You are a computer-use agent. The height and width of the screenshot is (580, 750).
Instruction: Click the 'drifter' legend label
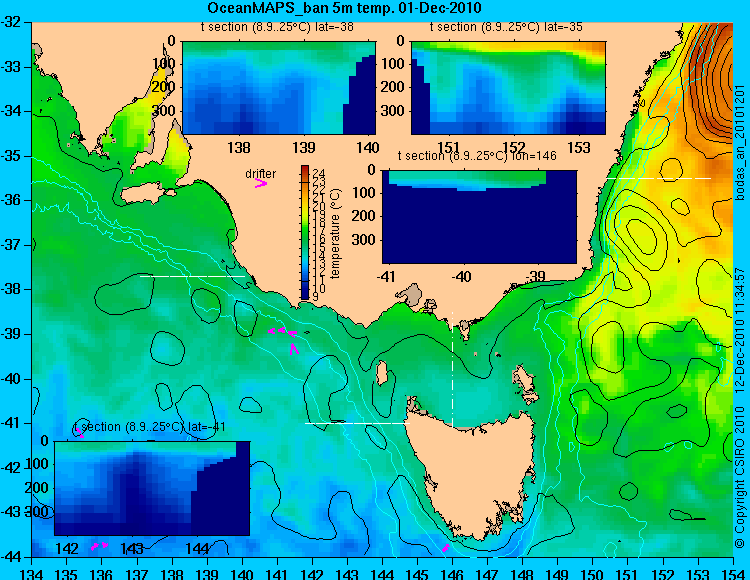click(260, 174)
